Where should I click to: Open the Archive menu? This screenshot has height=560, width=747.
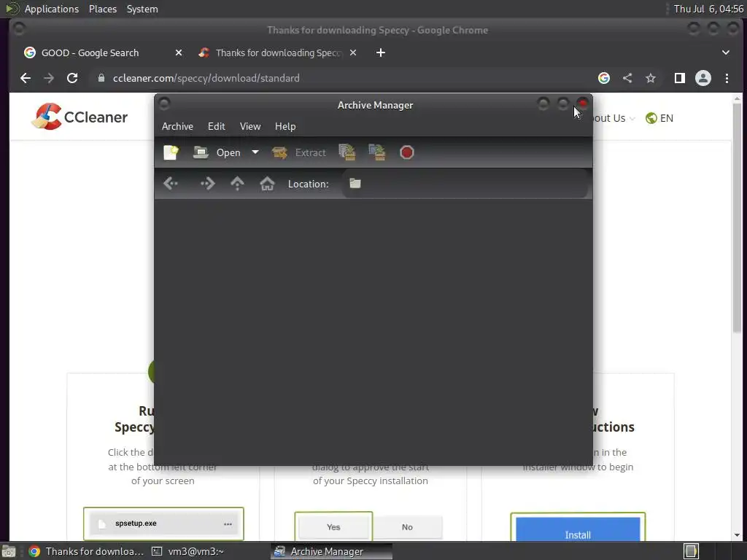click(x=177, y=126)
